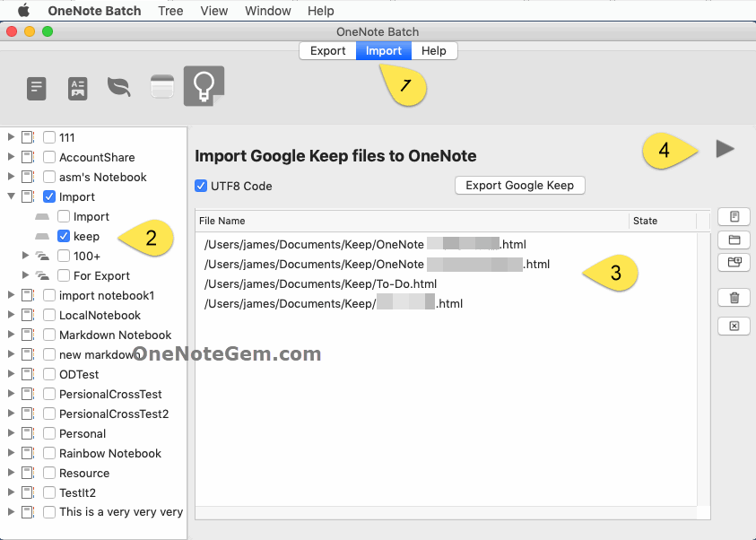The image size is (756, 540).
Task: Click the notebook icon beside TestIt2
Action: pos(28,493)
